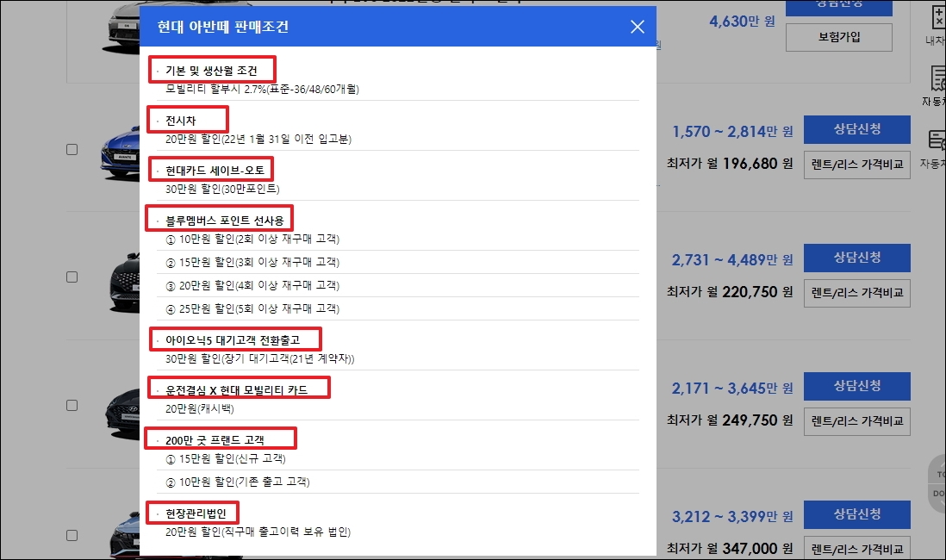Viewport: 946px width, 560px height.
Task: Select the 30만원 할인(30만포인트) line
Action: point(222,190)
